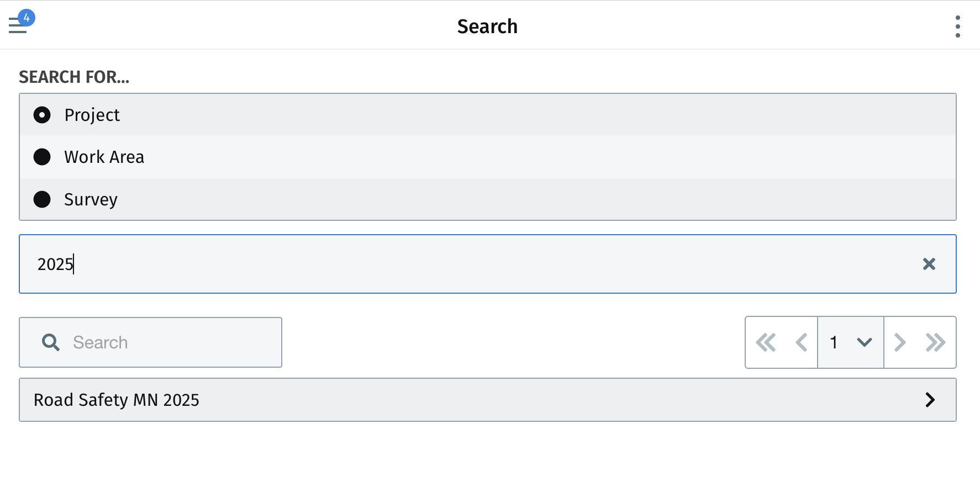
Task: Jump to the last results page
Action: click(x=935, y=342)
